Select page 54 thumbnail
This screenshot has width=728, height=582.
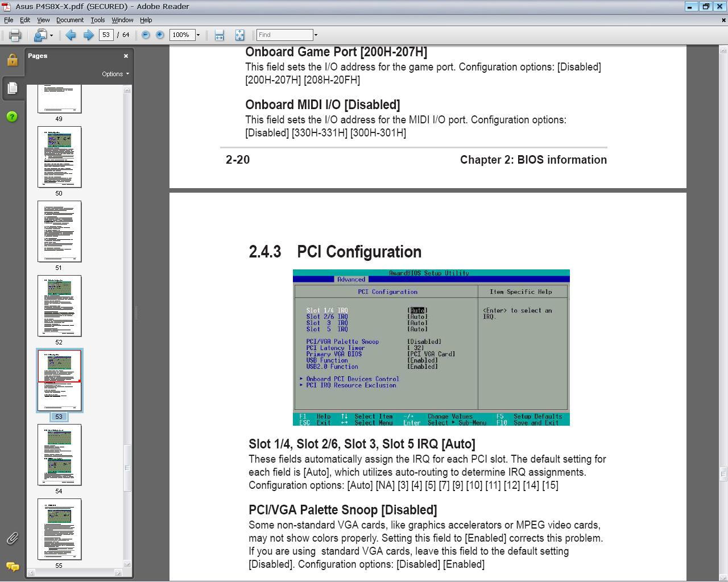(x=59, y=455)
